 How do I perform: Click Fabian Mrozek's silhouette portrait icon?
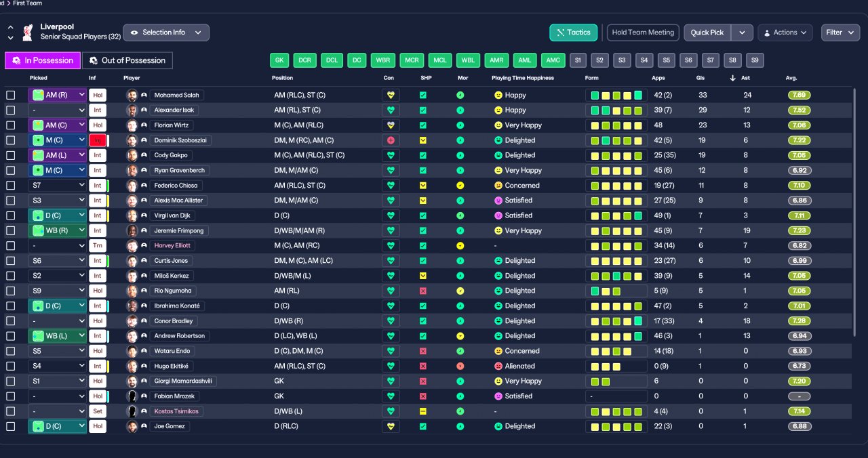[x=132, y=396]
